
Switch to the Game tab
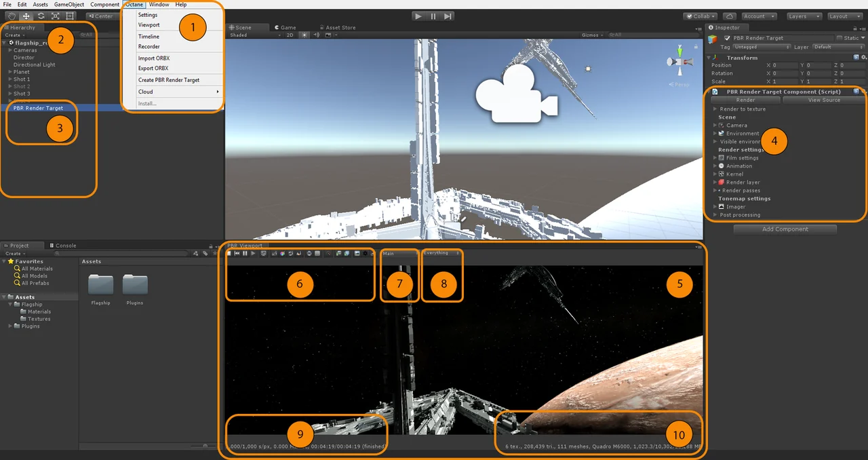285,28
